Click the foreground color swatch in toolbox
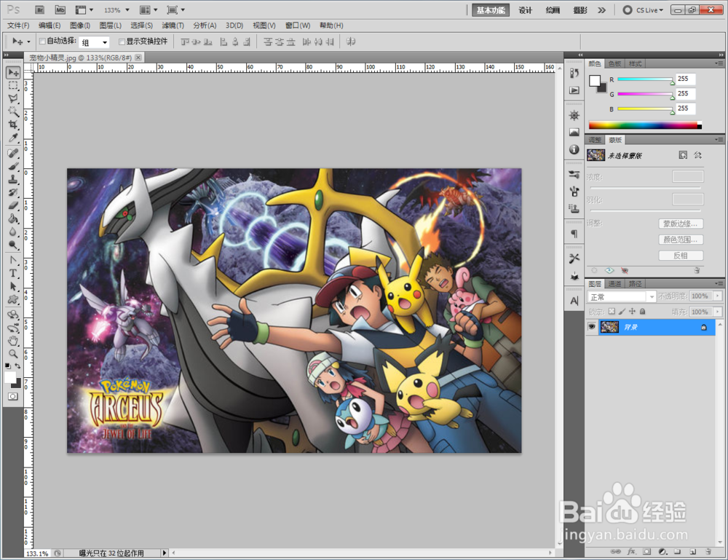The width and height of the screenshot is (728, 560). 9,377
